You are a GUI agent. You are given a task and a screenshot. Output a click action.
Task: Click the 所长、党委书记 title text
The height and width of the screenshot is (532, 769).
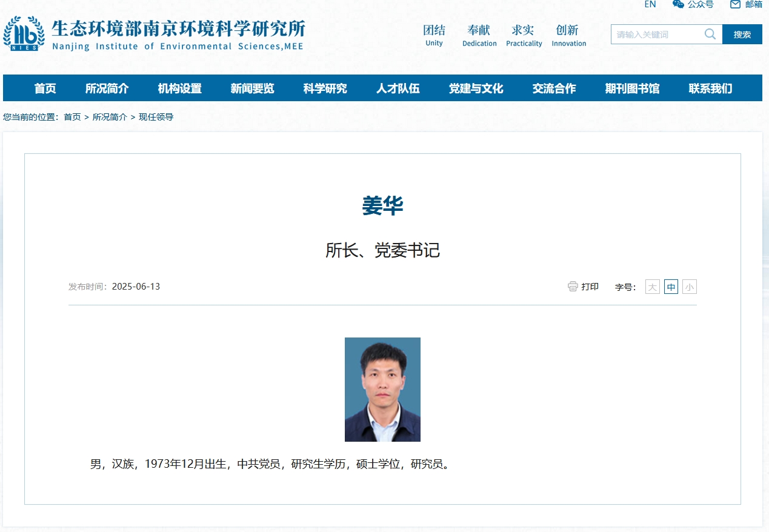pos(383,250)
